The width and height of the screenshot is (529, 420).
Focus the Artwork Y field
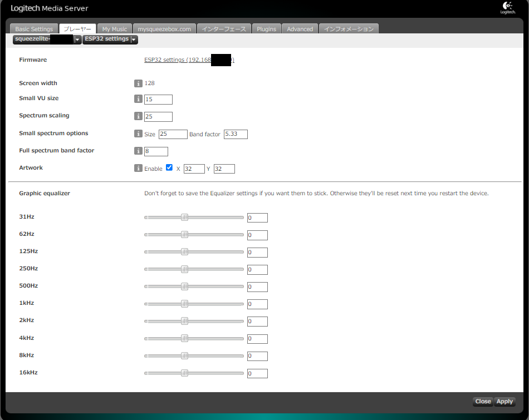coord(224,169)
